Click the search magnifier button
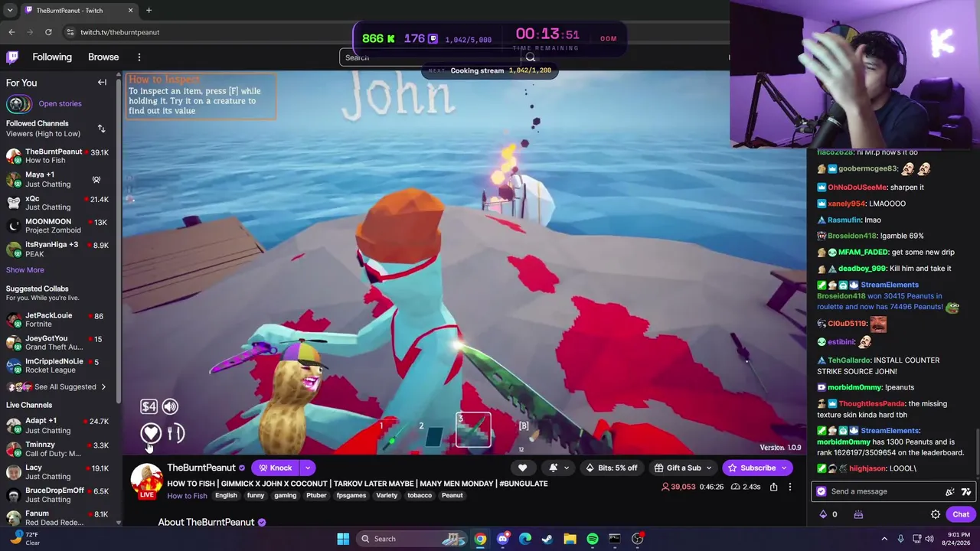Image resolution: width=980 pixels, height=551 pixels. pos(531,57)
